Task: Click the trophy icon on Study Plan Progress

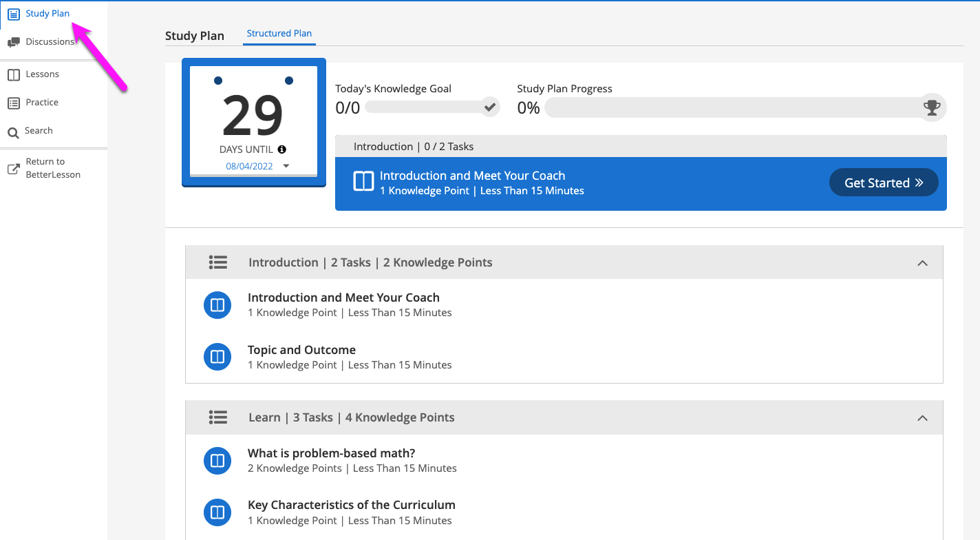Action: point(932,107)
